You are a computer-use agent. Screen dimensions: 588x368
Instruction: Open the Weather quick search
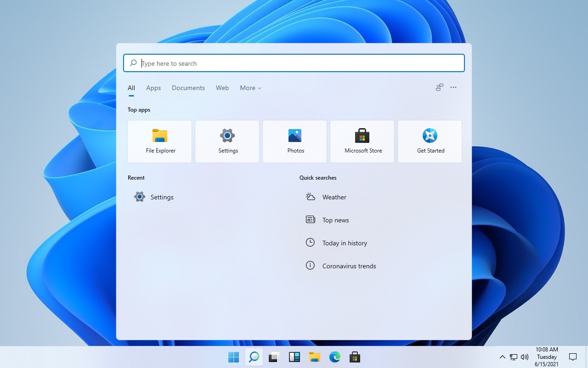click(x=334, y=197)
